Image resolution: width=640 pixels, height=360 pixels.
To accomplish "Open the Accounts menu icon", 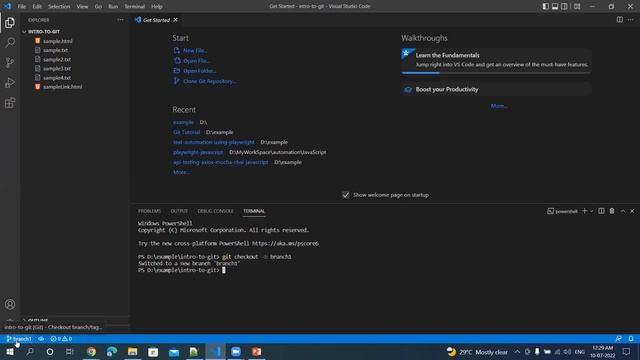I will coord(10,304).
